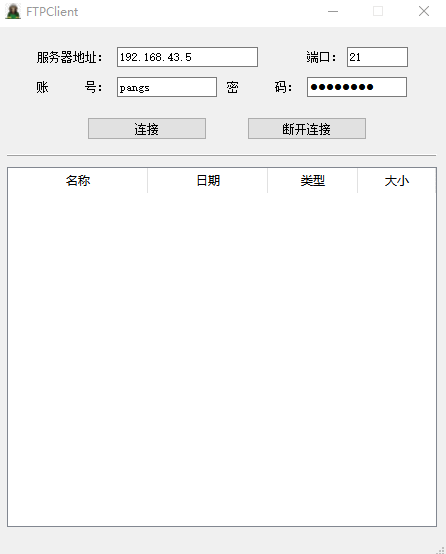Click the window resize grip icon

[x=440, y=549]
